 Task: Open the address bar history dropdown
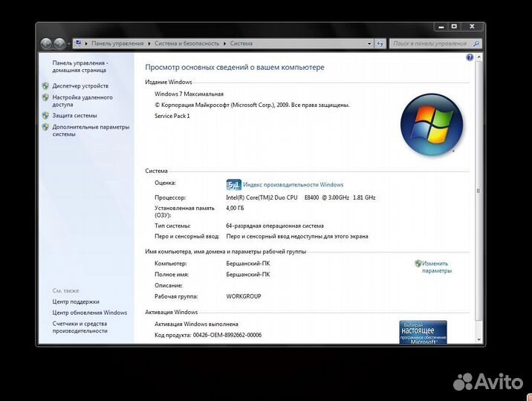[369, 44]
